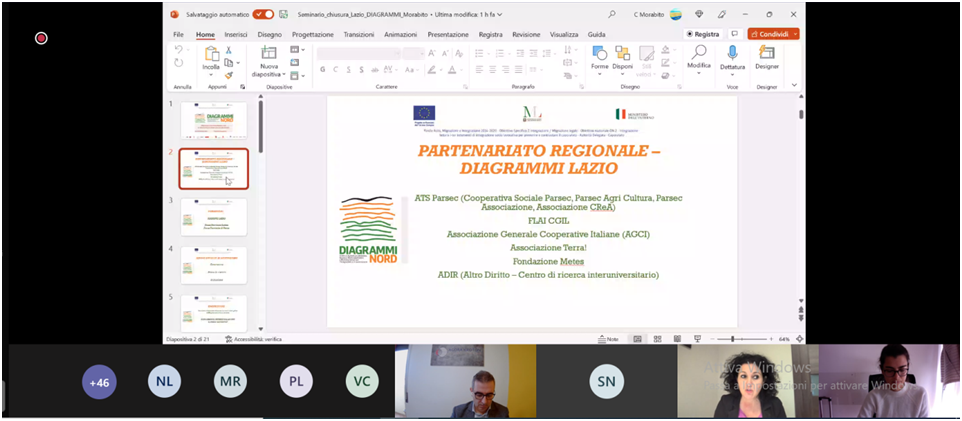
Task: Open the font size combo box
Action: [x=414, y=53]
